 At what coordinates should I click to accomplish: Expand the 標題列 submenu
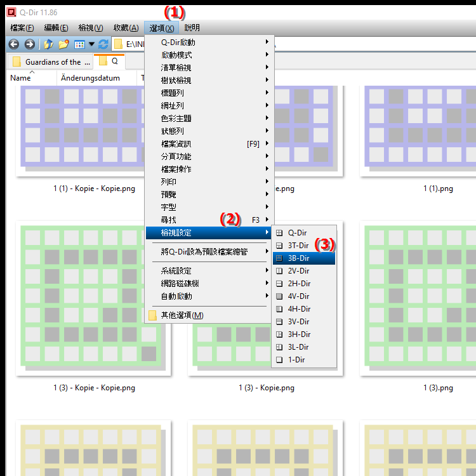point(209,93)
